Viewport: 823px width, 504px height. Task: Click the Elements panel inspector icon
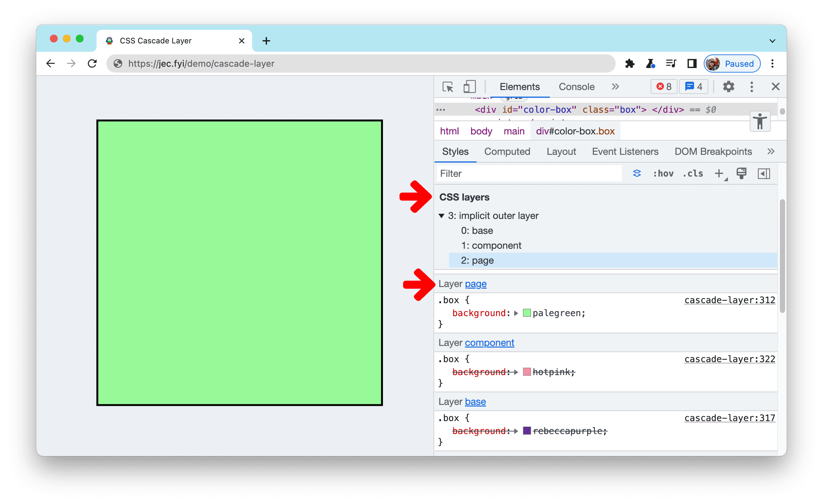(447, 87)
